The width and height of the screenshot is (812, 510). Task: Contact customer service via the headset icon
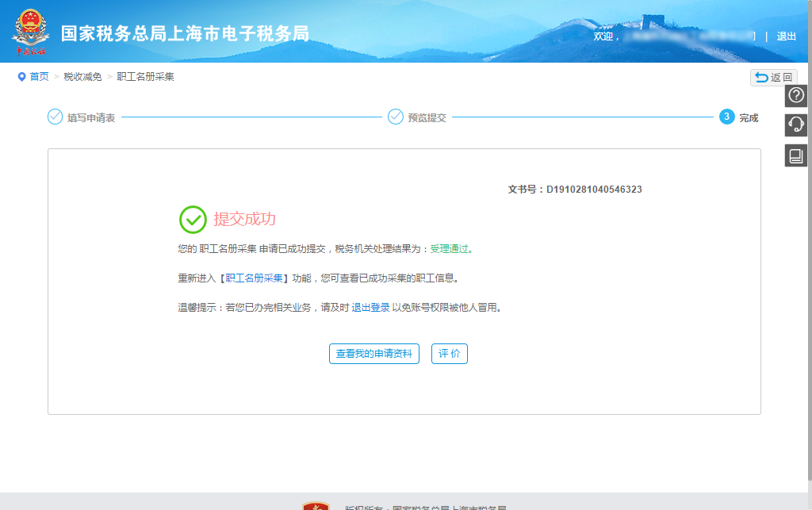pyautogui.click(x=795, y=125)
